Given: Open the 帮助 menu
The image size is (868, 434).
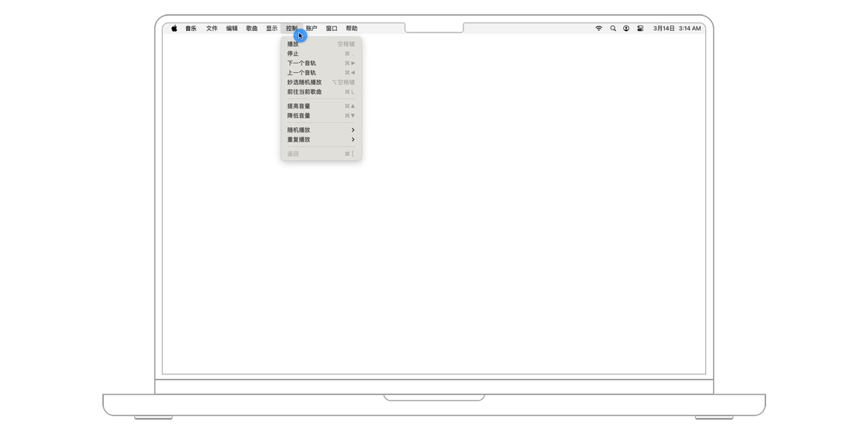Looking at the screenshot, I should pos(352,29).
